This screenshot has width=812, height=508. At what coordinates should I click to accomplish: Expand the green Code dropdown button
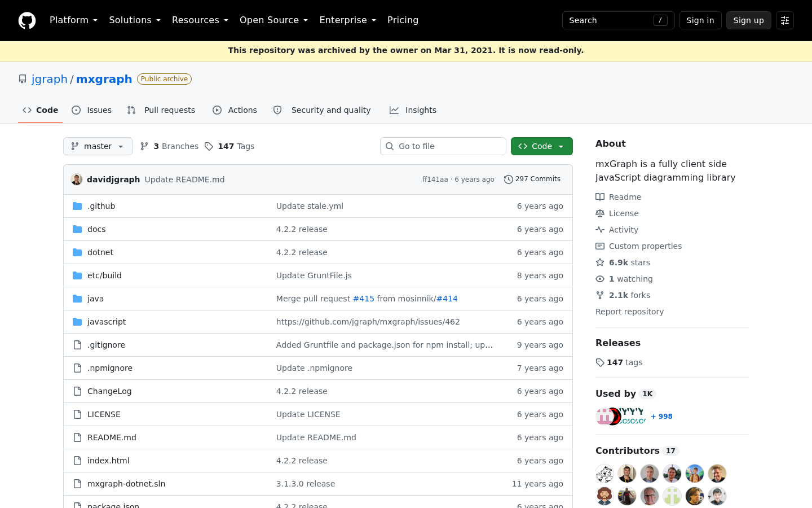542,146
